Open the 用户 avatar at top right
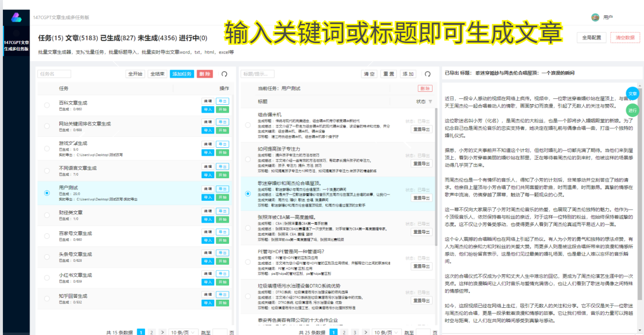This screenshot has height=335, width=644. [595, 17]
